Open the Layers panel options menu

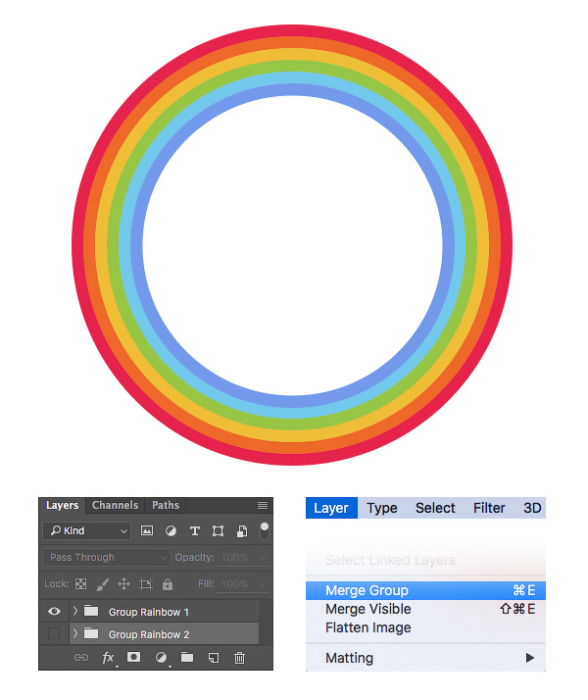click(x=263, y=505)
